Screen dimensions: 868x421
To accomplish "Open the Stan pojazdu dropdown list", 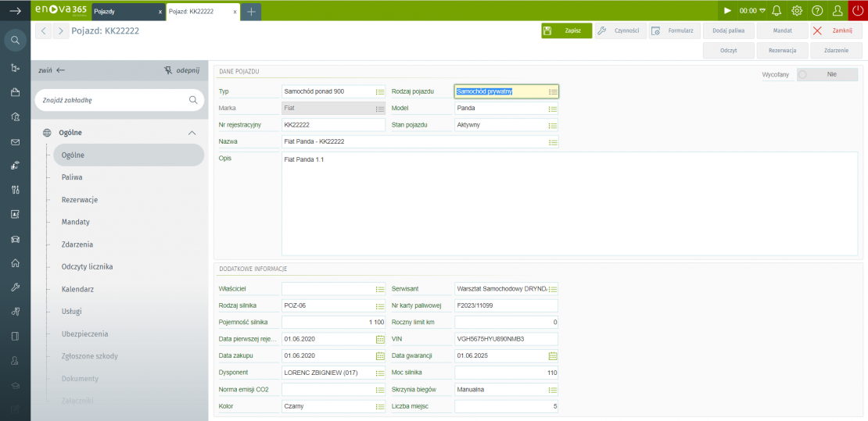I will click(552, 125).
